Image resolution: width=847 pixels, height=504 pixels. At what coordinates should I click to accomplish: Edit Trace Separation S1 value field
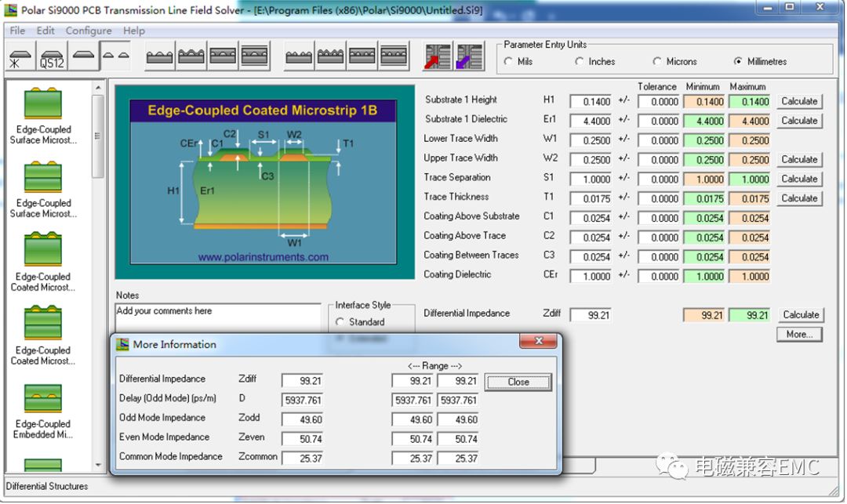point(591,179)
